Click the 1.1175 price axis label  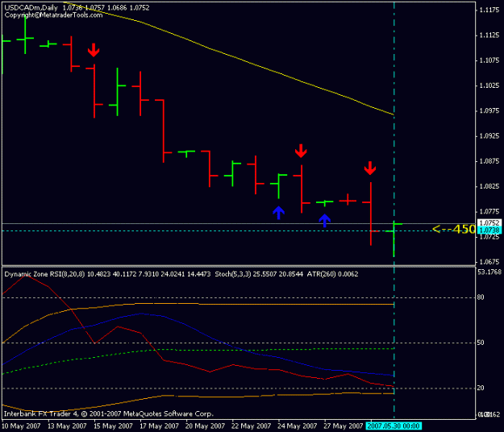click(489, 10)
